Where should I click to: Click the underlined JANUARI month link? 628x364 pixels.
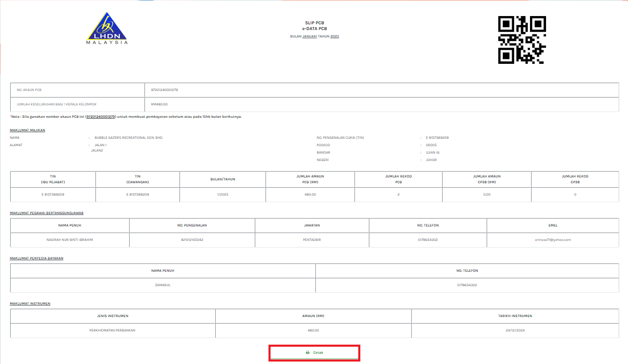pyautogui.click(x=308, y=36)
